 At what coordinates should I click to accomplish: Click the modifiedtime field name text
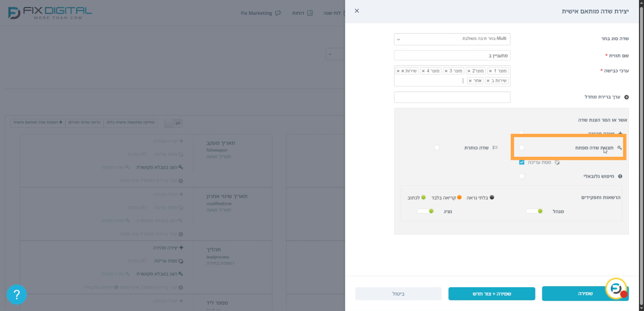click(219, 204)
